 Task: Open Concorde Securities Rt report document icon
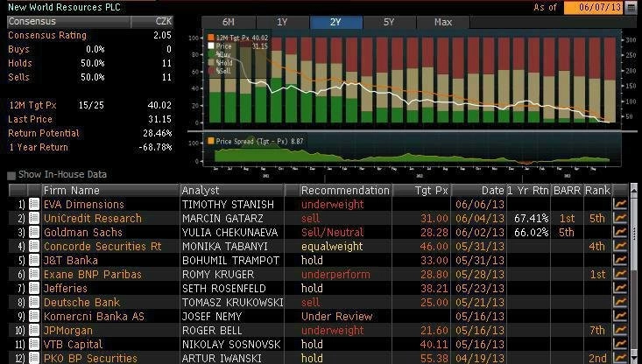point(33,246)
